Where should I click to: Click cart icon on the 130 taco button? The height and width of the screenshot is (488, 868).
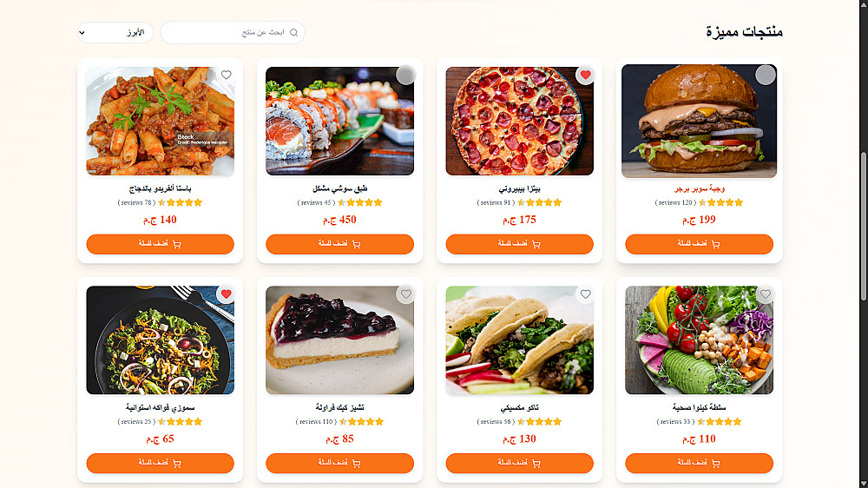click(536, 463)
